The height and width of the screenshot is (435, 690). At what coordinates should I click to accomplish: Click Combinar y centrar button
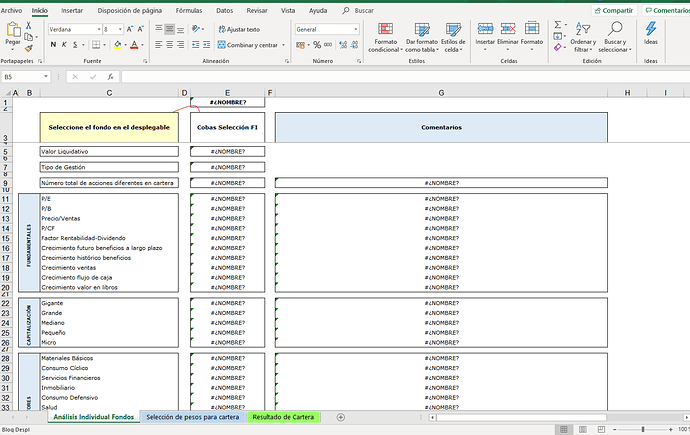248,45
